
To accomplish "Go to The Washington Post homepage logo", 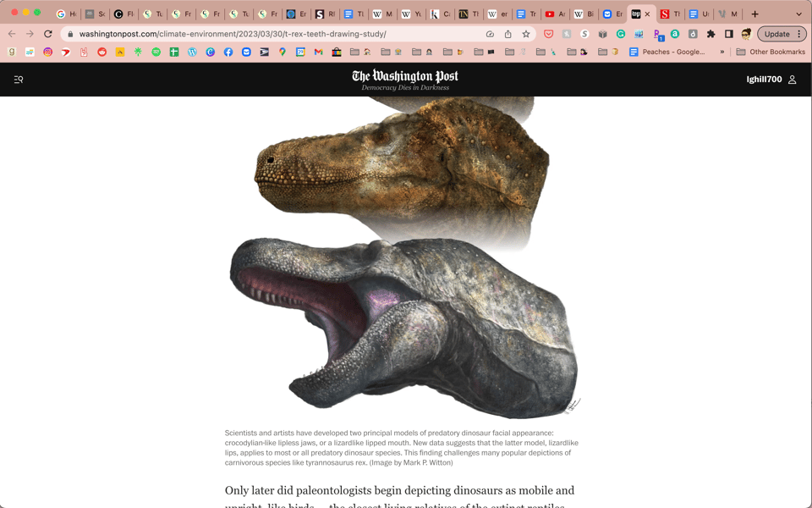I will point(405,76).
